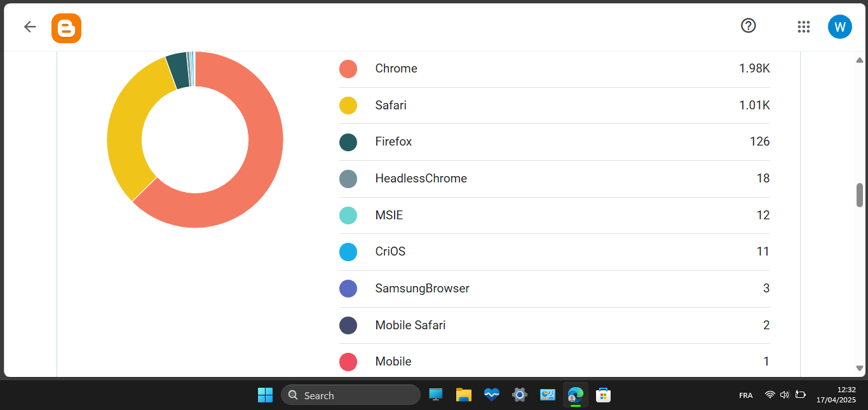
Task: Switch to Microsoft Edge in taskbar
Action: coord(575,395)
